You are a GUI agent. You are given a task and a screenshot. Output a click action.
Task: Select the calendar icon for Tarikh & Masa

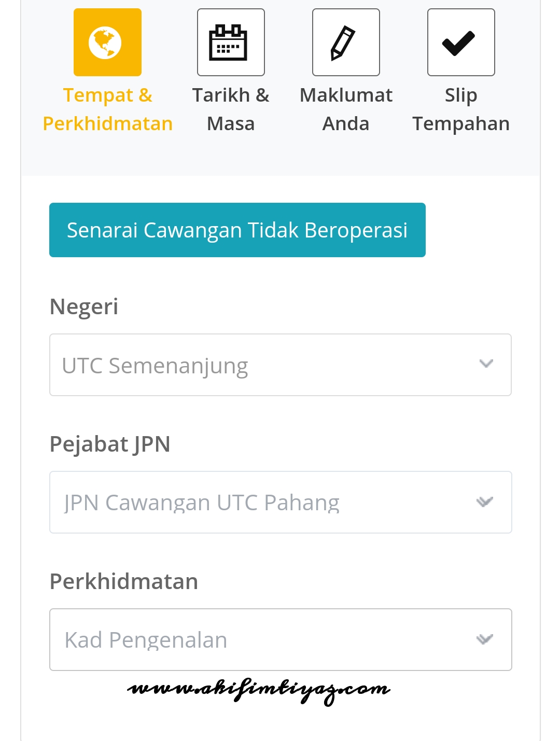coord(230,42)
